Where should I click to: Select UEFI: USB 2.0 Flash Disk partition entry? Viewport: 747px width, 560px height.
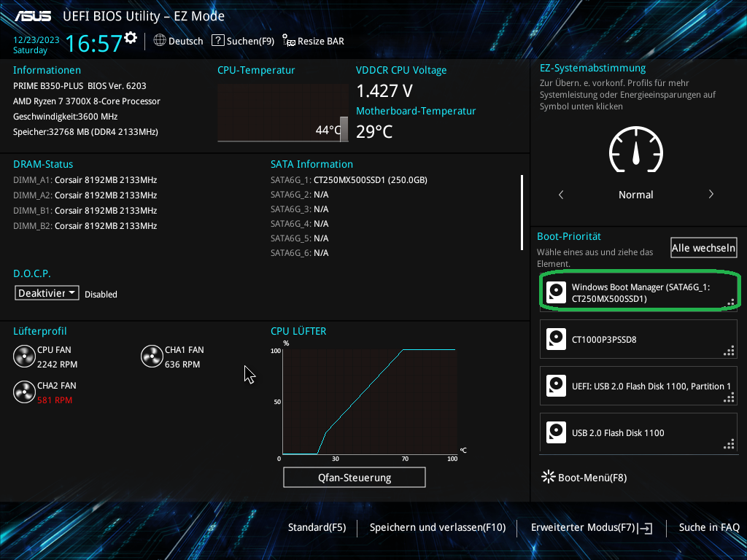[638, 386]
